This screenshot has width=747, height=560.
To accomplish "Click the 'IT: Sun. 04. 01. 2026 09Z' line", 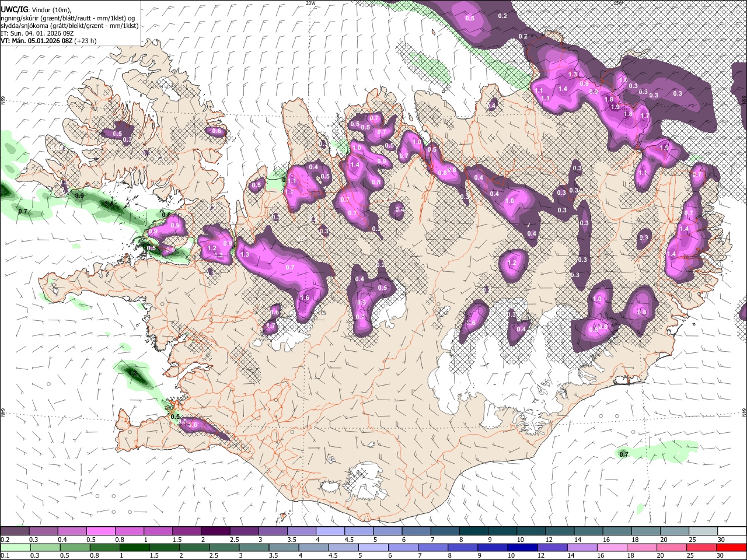I will [x=37, y=33].
